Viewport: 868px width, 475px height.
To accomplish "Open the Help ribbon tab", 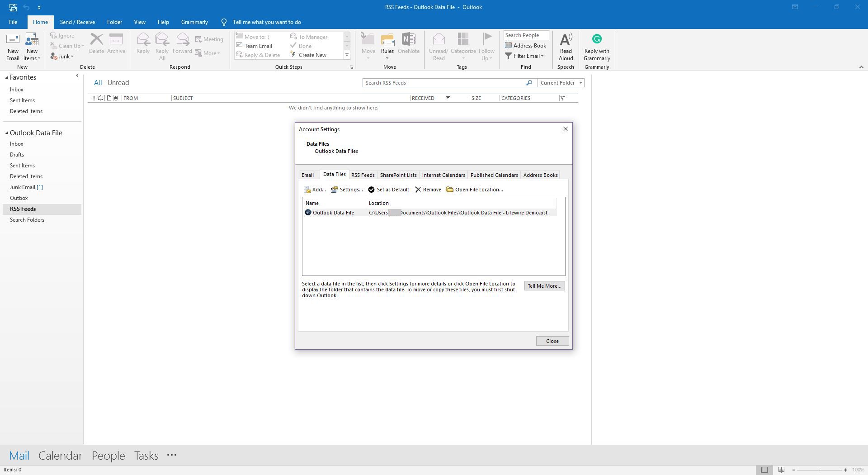I will point(163,22).
